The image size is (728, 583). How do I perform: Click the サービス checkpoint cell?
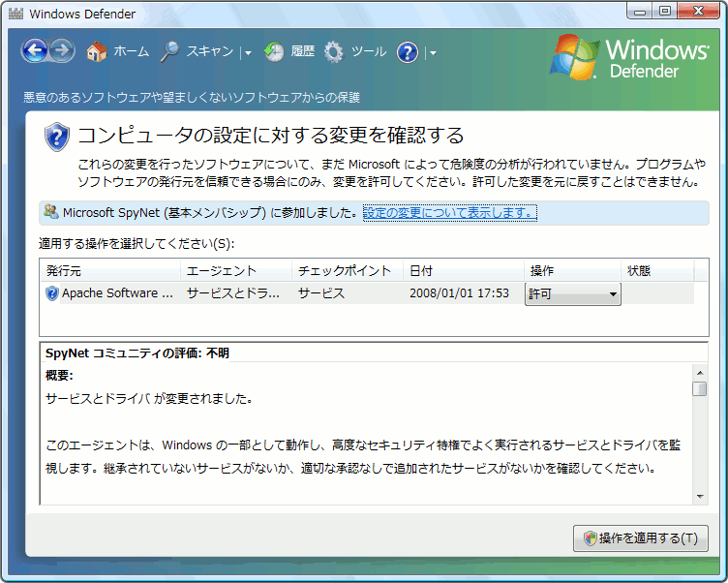[x=321, y=293]
